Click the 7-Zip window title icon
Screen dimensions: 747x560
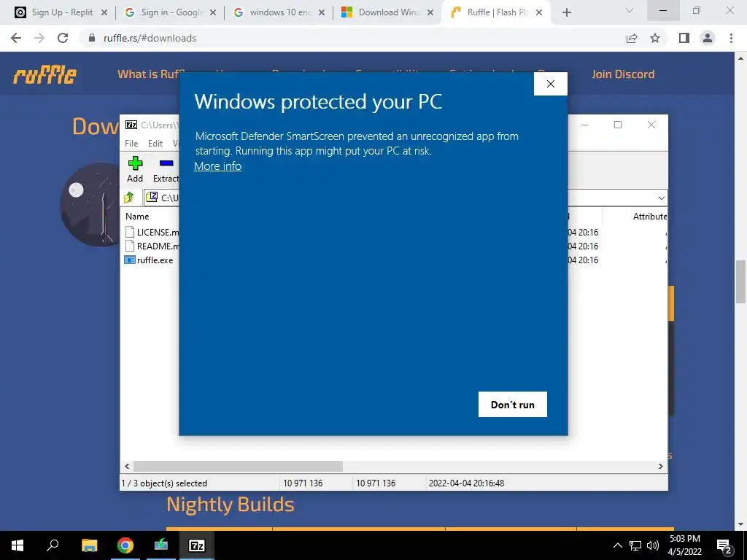click(131, 125)
